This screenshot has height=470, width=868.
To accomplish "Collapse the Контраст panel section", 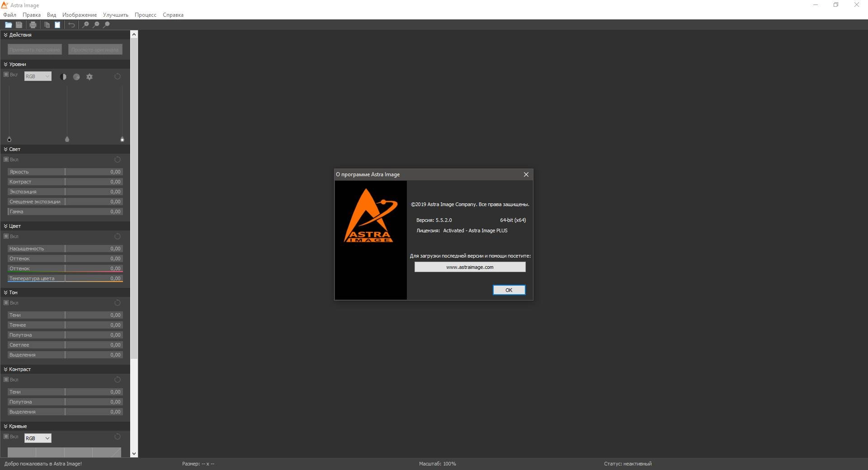I will (5, 369).
